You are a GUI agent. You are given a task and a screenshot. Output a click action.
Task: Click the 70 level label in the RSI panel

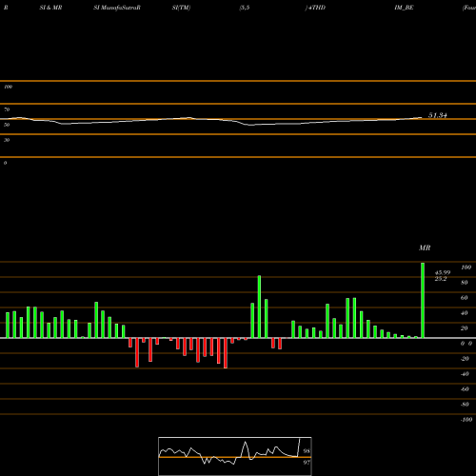7,109
